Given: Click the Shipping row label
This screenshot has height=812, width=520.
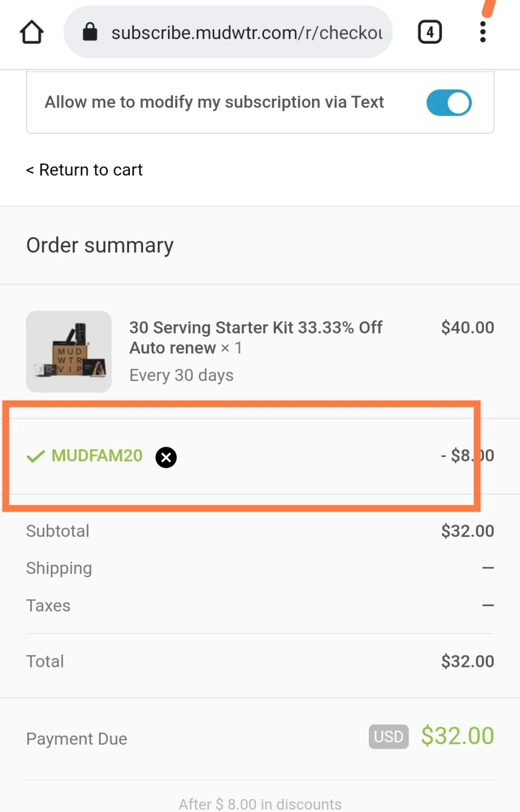Looking at the screenshot, I should [59, 568].
